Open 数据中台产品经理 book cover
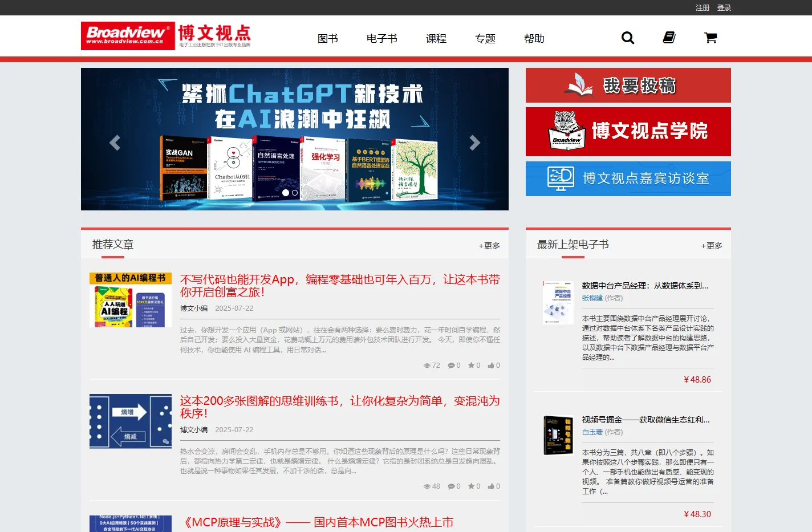The height and width of the screenshot is (532, 812). click(558, 302)
